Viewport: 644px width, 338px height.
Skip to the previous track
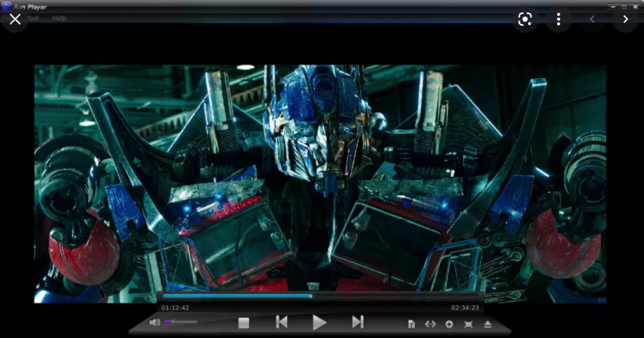282,322
